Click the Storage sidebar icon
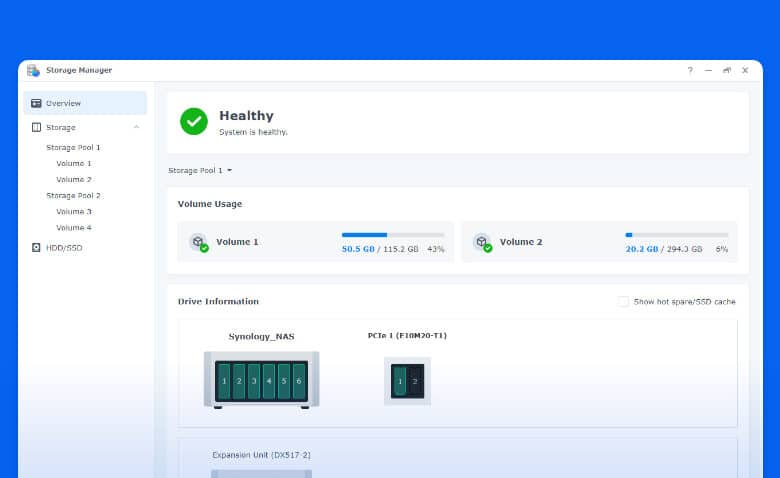Image resolution: width=780 pixels, height=478 pixels. tap(36, 127)
